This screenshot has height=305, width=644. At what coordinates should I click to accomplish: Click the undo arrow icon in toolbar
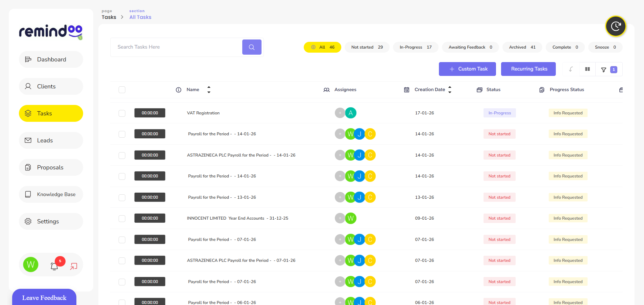click(x=571, y=69)
